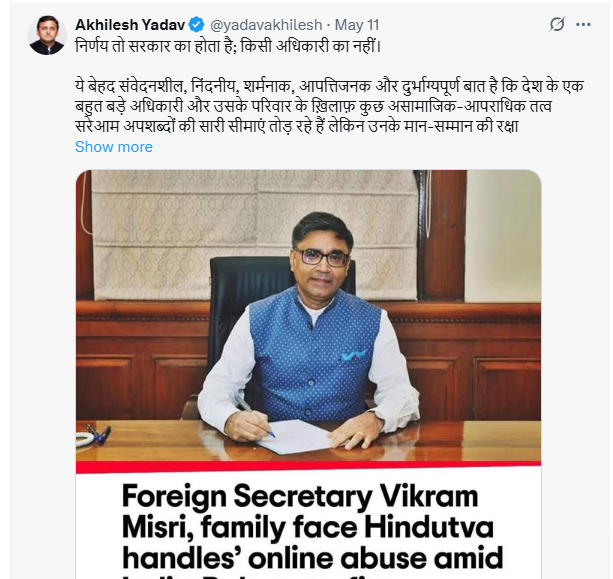This screenshot has width=613, height=579.
Task: Click the white paper on the desk
Action: coord(295,436)
